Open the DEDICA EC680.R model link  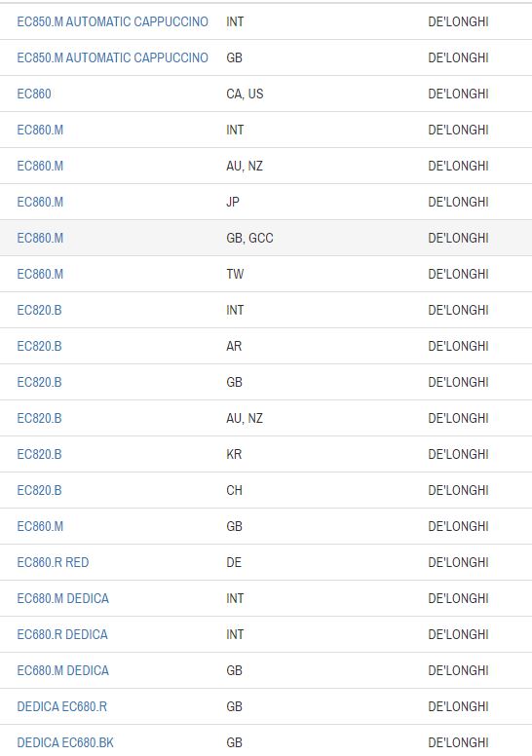[x=62, y=706]
